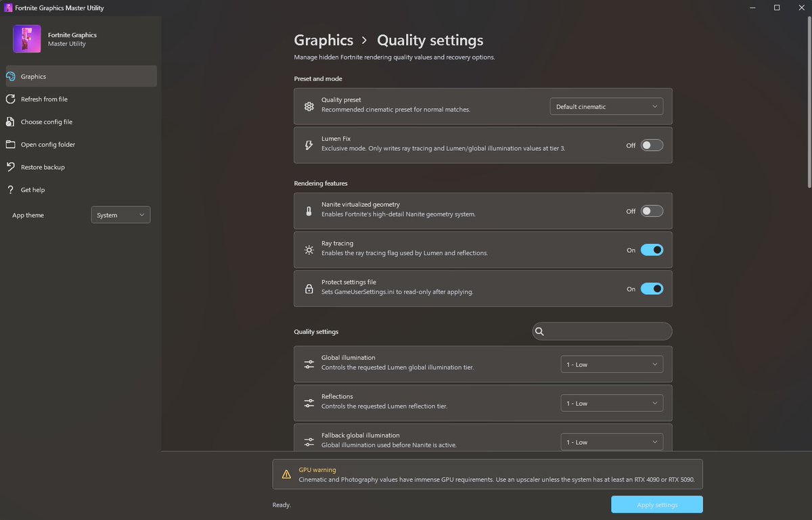
Task: Open the Fallback global illumination dropdown
Action: click(612, 442)
